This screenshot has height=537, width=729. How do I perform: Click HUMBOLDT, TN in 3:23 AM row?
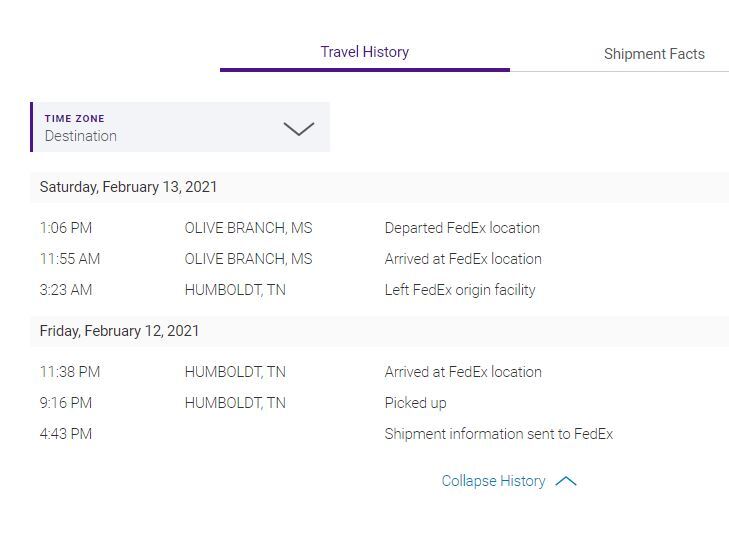click(235, 290)
